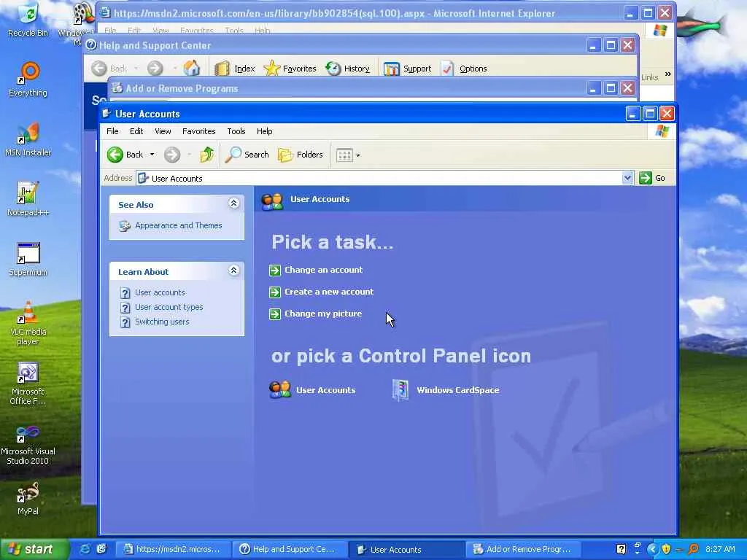Image resolution: width=747 pixels, height=560 pixels.
Task: Click the Internet Explorer quick launch icon
Action: (x=85, y=549)
